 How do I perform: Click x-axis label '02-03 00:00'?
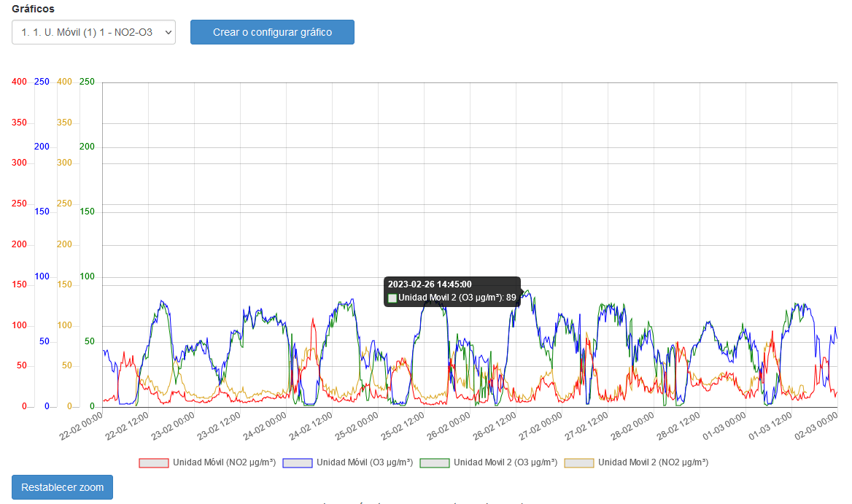[817, 427]
